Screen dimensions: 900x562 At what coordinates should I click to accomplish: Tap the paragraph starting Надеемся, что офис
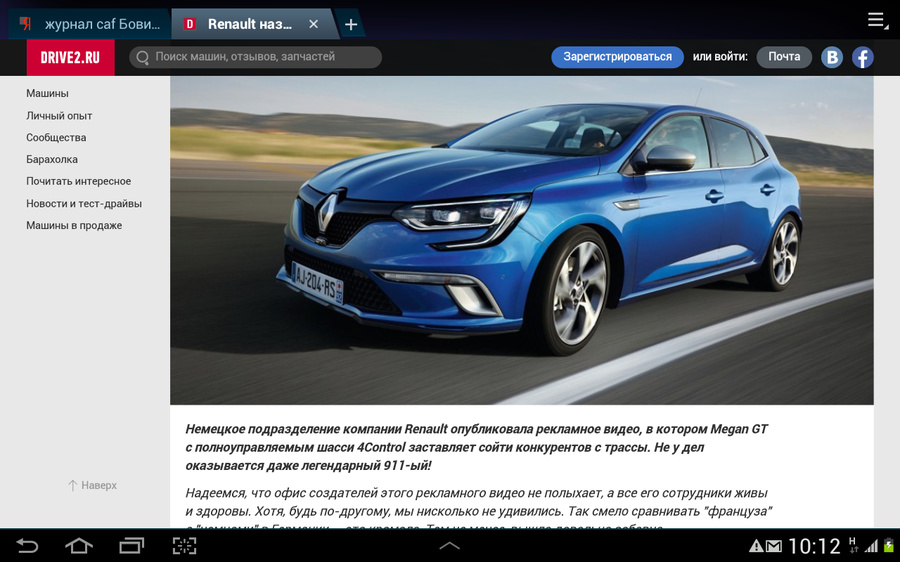tap(479, 510)
